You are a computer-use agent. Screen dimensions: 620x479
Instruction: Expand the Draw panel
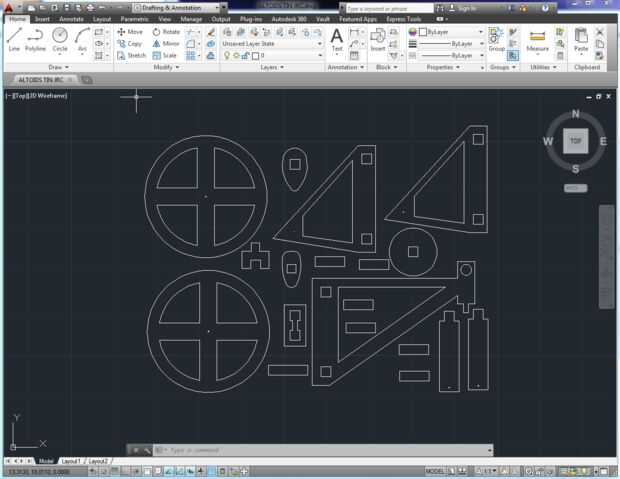(x=59, y=67)
